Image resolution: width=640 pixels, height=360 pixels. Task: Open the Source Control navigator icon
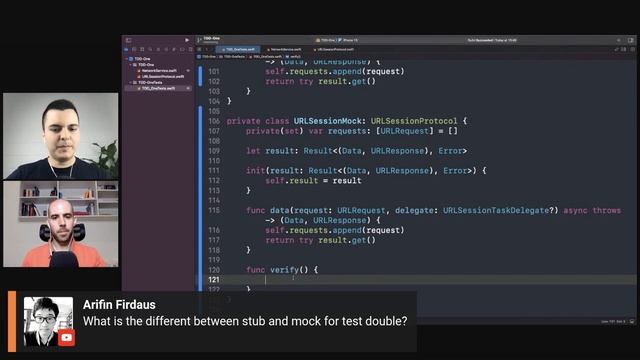(x=134, y=49)
